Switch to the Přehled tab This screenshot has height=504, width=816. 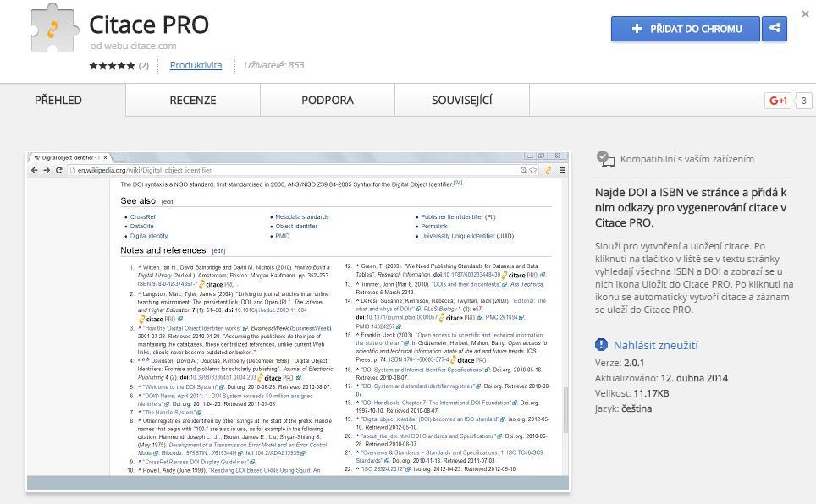click(x=58, y=100)
